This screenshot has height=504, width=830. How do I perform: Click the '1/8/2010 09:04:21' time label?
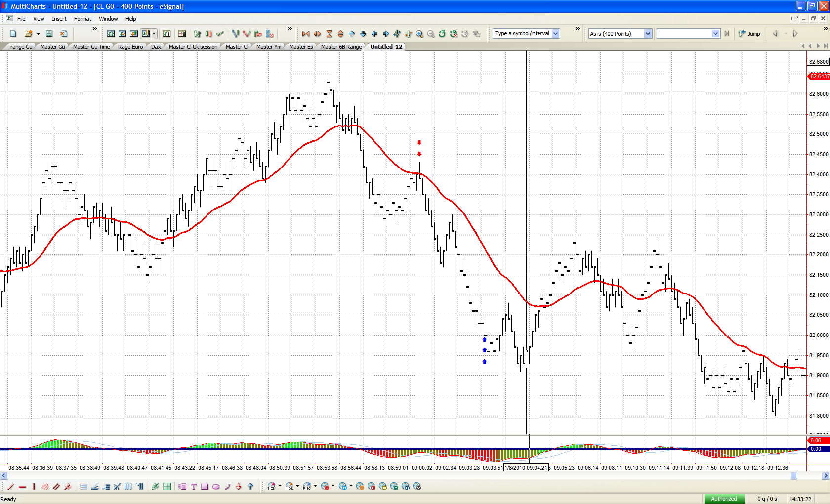pyautogui.click(x=526, y=468)
